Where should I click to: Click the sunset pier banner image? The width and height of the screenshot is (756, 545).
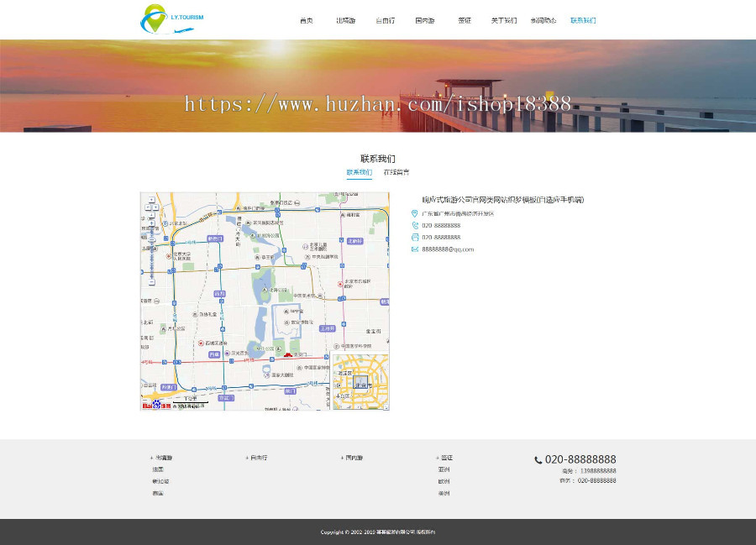click(x=378, y=86)
